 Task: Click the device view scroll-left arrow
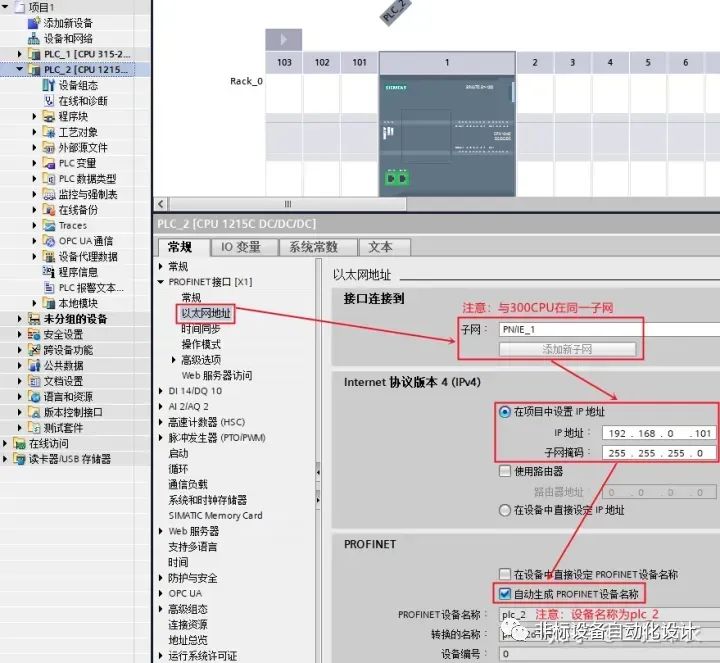(161, 204)
